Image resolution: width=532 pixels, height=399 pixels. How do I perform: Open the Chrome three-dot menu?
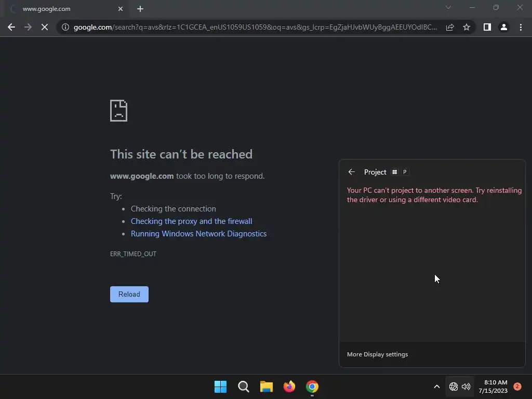(521, 27)
